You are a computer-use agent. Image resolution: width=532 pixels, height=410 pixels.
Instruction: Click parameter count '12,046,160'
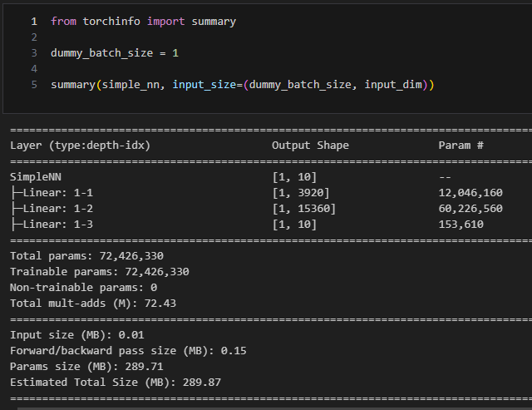tap(470, 193)
